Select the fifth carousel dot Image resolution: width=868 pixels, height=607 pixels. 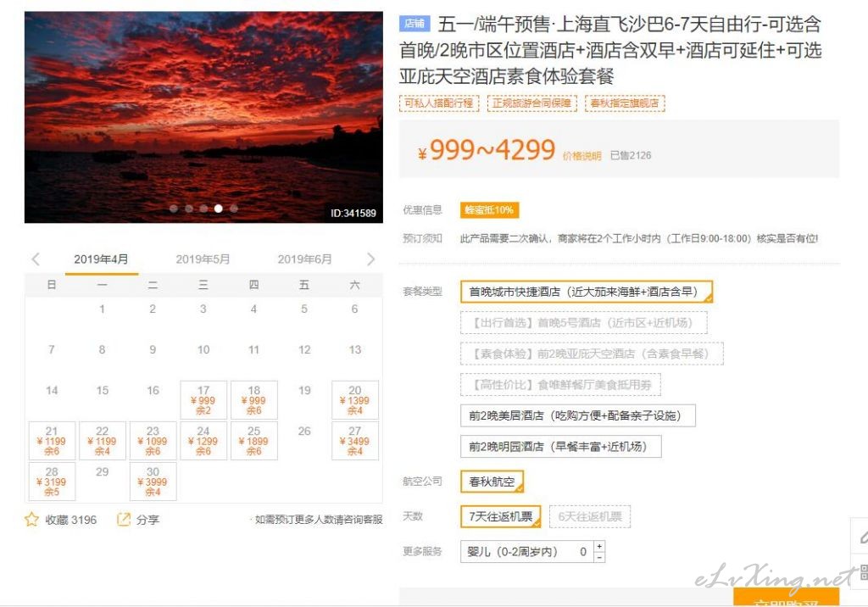pos(234,209)
